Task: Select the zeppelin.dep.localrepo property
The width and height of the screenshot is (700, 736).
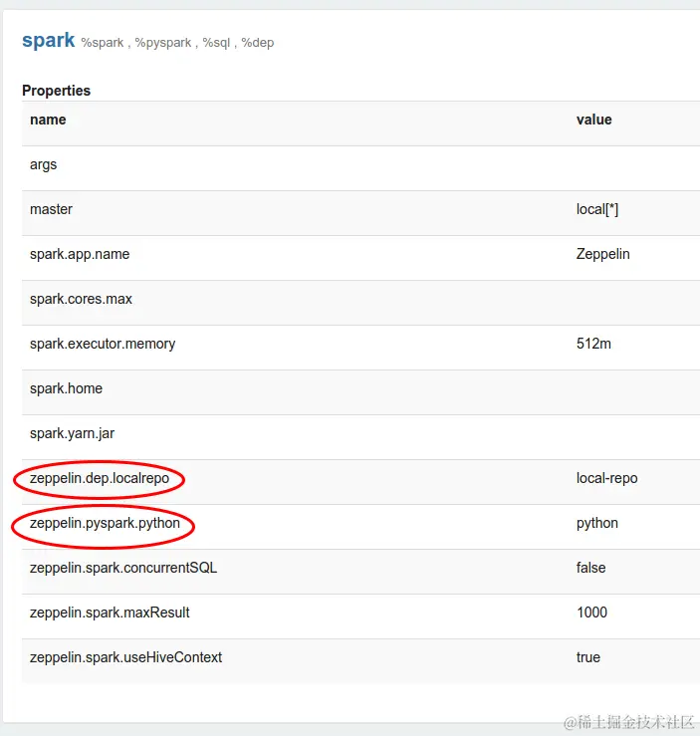Action: click(100, 478)
